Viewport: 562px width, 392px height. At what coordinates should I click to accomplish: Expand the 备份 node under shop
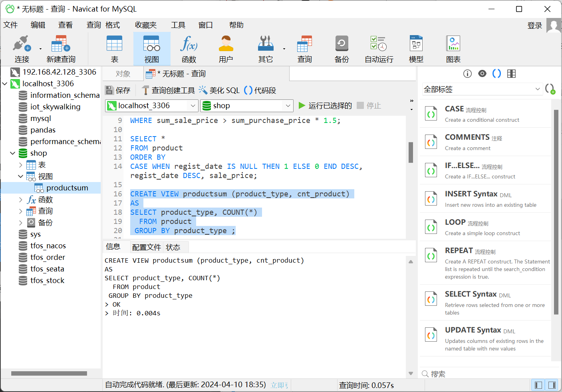click(21, 223)
